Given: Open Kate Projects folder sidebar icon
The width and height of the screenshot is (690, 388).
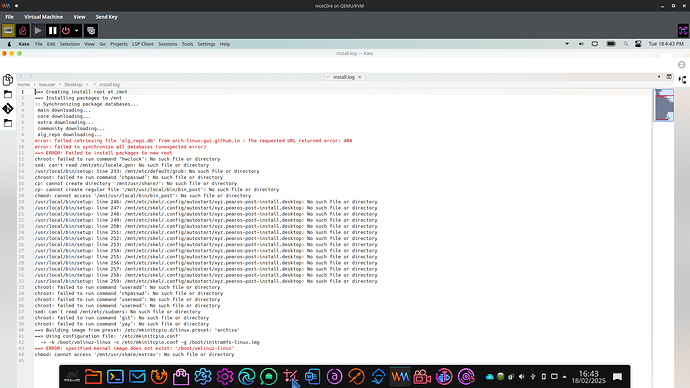Looking at the screenshot, I should [8, 94].
